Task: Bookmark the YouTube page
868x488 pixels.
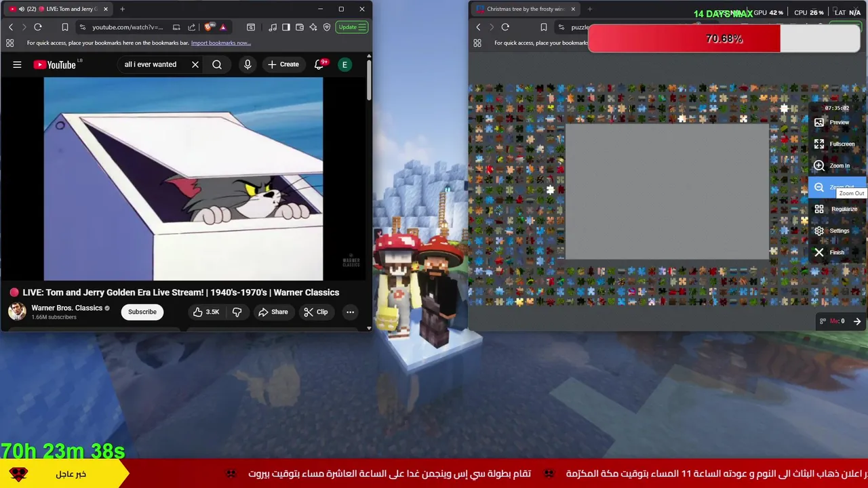Action: 64,27
